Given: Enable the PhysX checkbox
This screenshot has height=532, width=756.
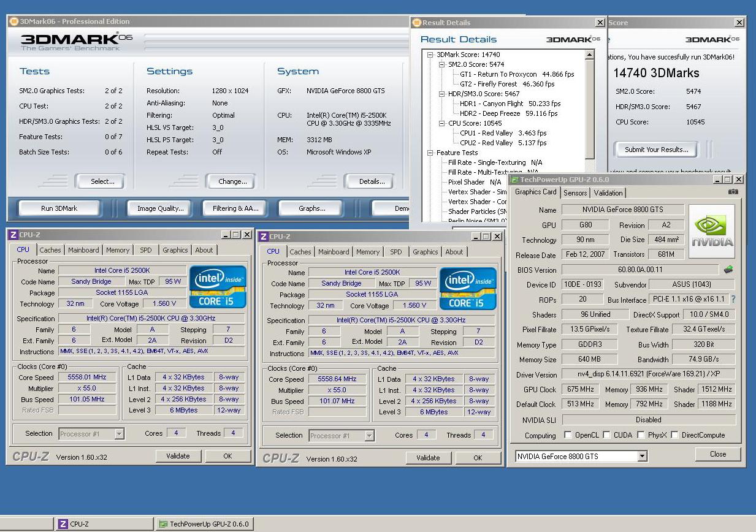Looking at the screenshot, I should pyautogui.click(x=641, y=435).
